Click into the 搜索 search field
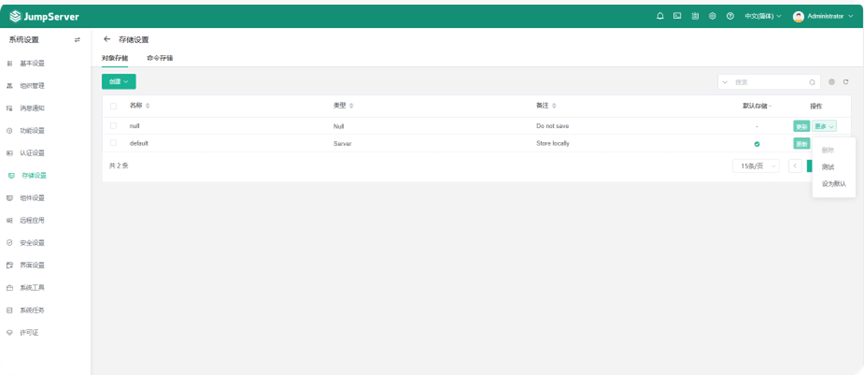This screenshot has height=375, width=864. pos(770,82)
